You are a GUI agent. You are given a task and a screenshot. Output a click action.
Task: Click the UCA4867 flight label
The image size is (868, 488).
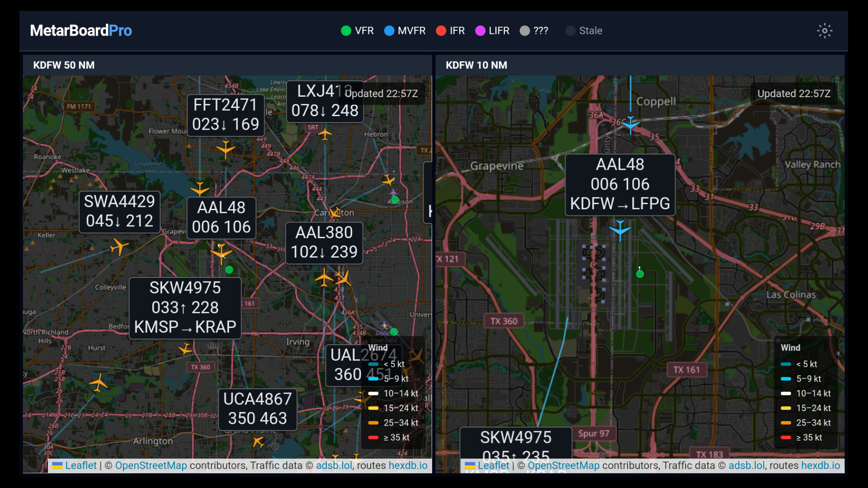coord(258,409)
